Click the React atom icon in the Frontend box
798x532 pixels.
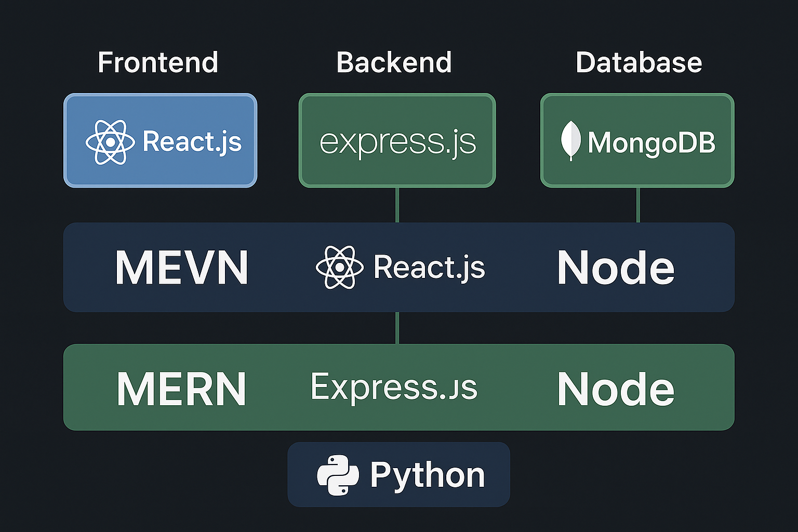pyautogui.click(x=110, y=142)
